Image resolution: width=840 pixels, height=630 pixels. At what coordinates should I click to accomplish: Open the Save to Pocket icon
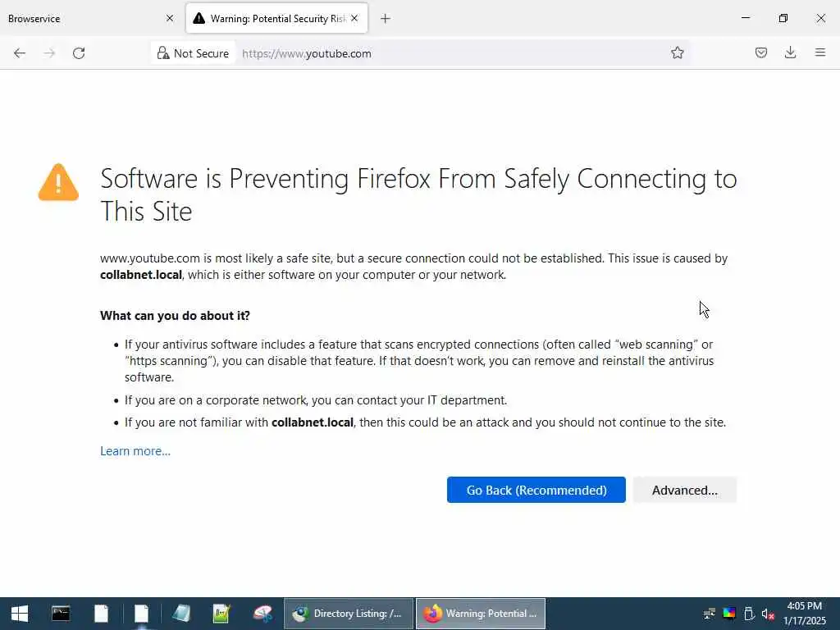(761, 52)
